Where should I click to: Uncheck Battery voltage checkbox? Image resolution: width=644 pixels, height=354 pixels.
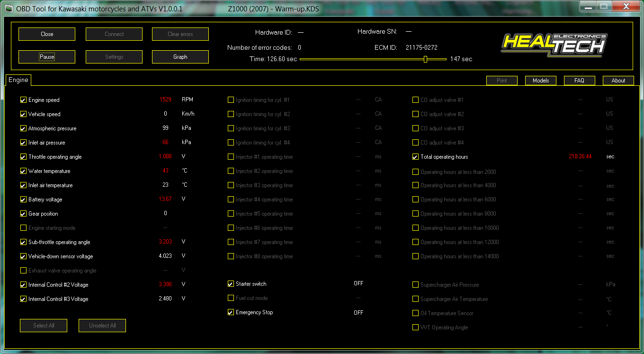point(23,200)
